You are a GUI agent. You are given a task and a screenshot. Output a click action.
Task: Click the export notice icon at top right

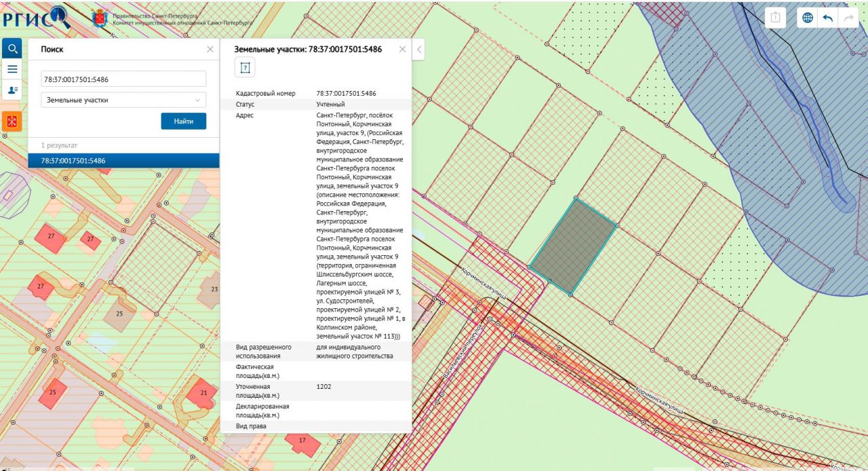pos(775,18)
